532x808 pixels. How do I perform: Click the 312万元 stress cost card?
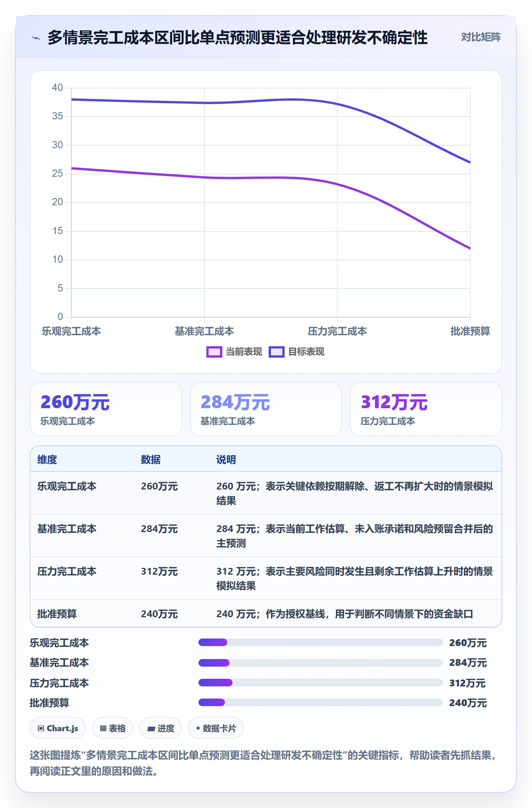point(426,409)
